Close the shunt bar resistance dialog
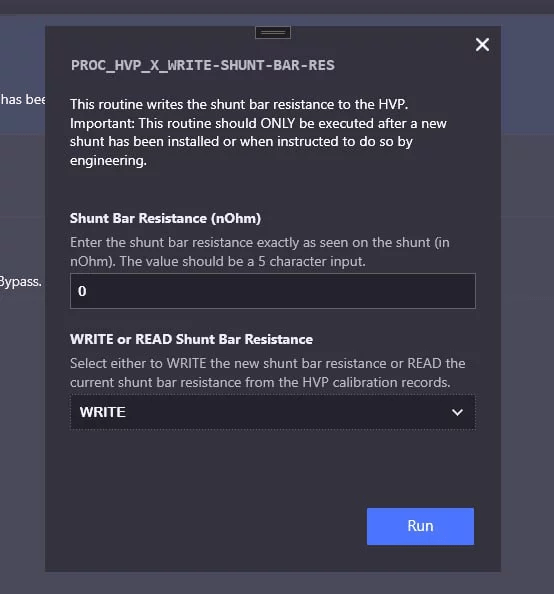The width and height of the screenshot is (554, 594). [482, 45]
